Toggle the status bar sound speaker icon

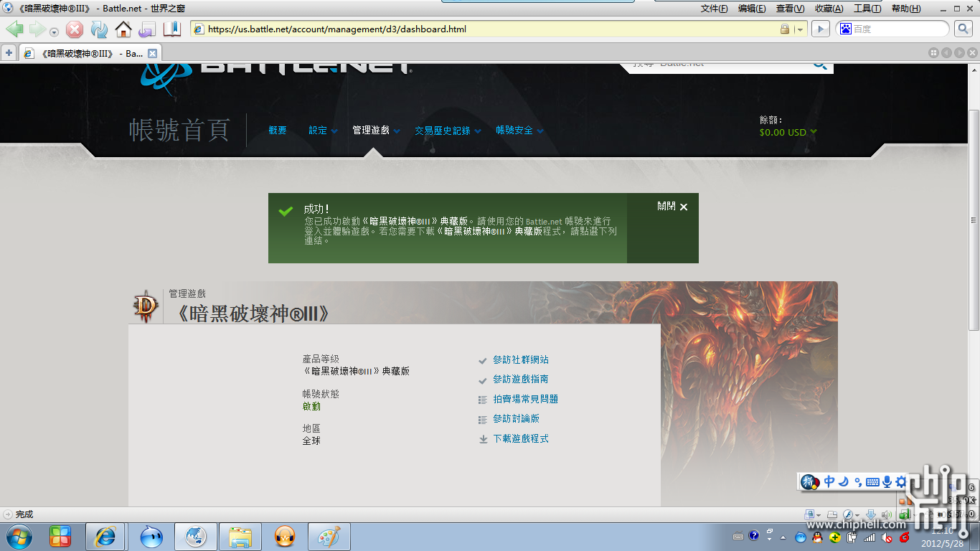coord(886,514)
